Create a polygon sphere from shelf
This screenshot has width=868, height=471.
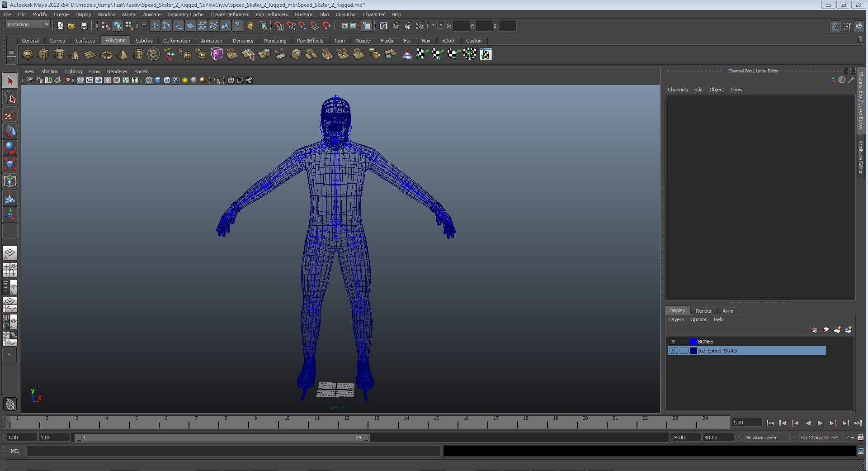[x=28, y=54]
